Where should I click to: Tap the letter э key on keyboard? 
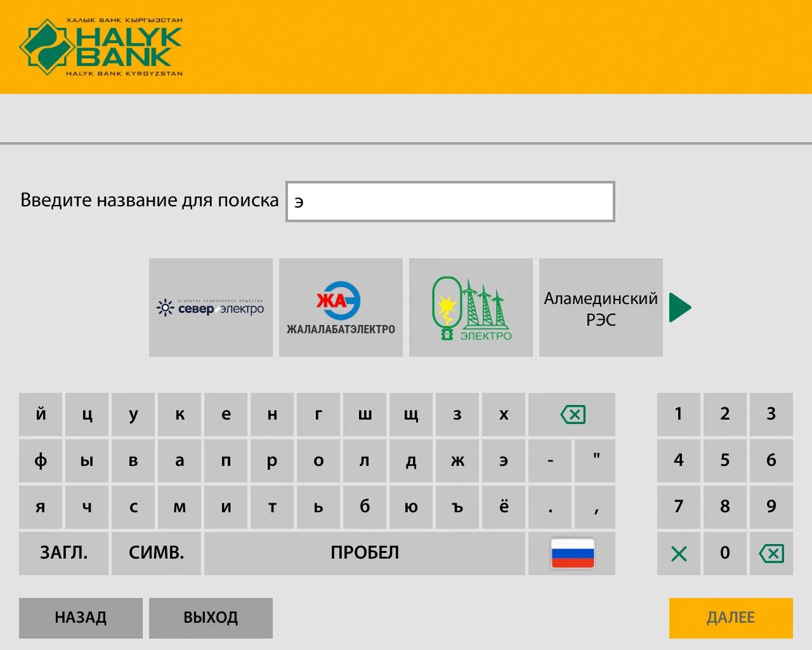point(504,461)
